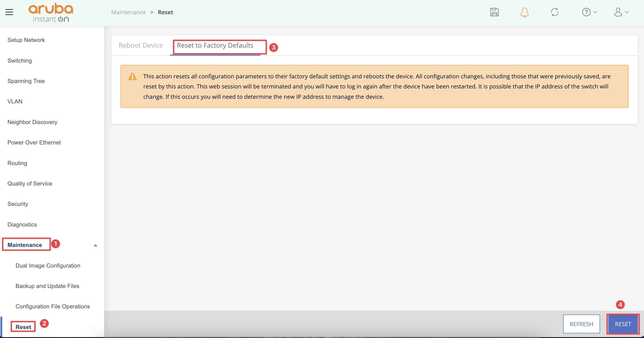The width and height of the screenshot is (644, 338).
Task: Click the RESET button
Action: (x=623, y=324)
